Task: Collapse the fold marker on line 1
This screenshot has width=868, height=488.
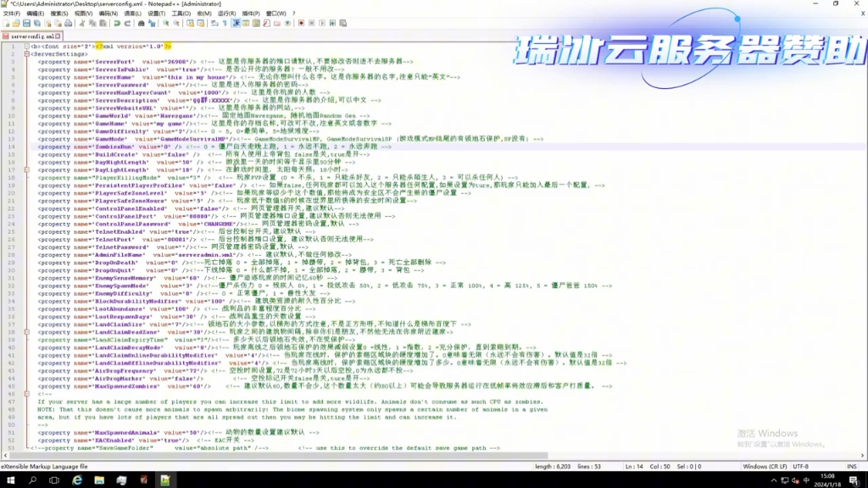Action: (x=26, y=47)
